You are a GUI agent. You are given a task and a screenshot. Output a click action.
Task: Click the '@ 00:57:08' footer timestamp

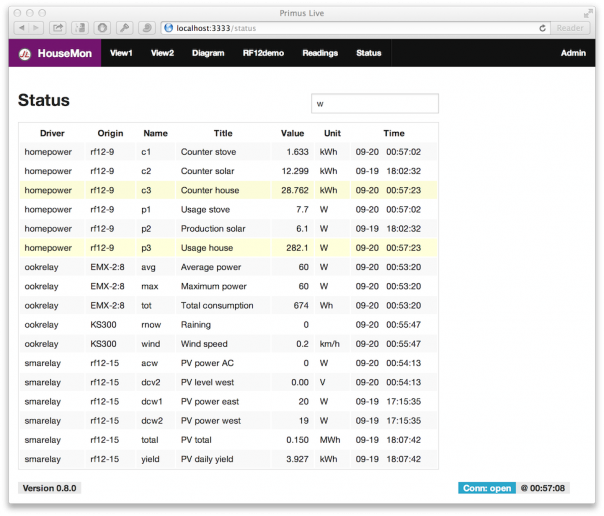(x=543, y=488)
